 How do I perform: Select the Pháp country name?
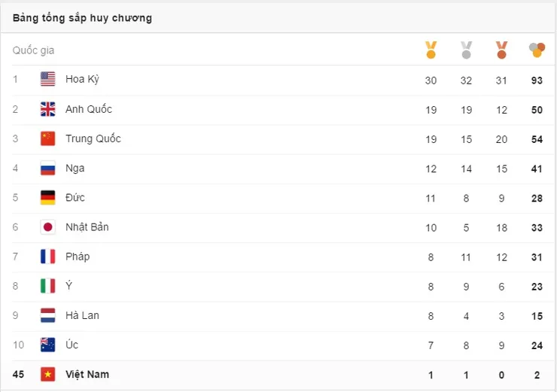tap(78, 257)
